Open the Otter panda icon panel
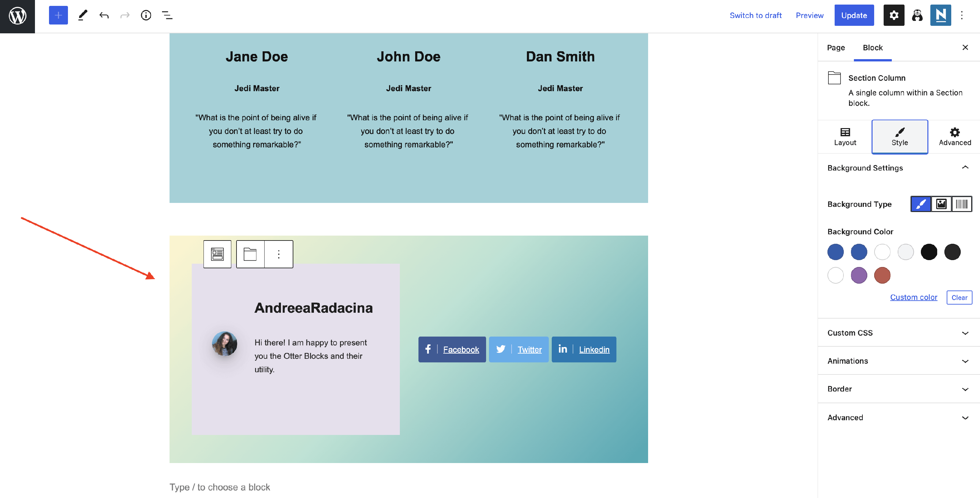The image size is (980, 498). [x=917, y=16]
